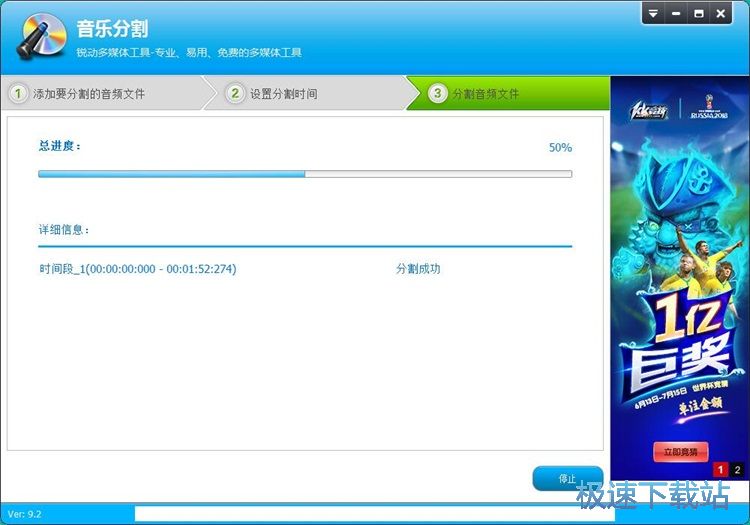Click the 50% progress value
Viewport: 750px width, 525px height.
[560, 147]
